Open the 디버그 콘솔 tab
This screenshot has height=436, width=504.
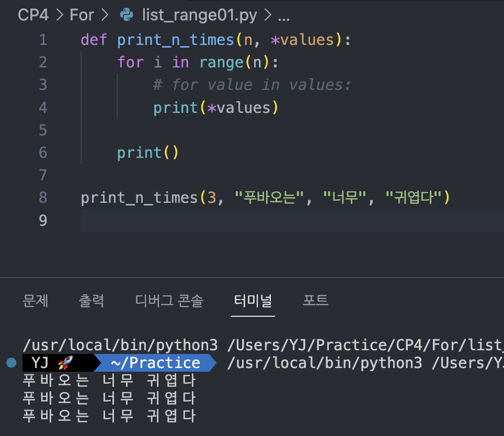[169, 301]
